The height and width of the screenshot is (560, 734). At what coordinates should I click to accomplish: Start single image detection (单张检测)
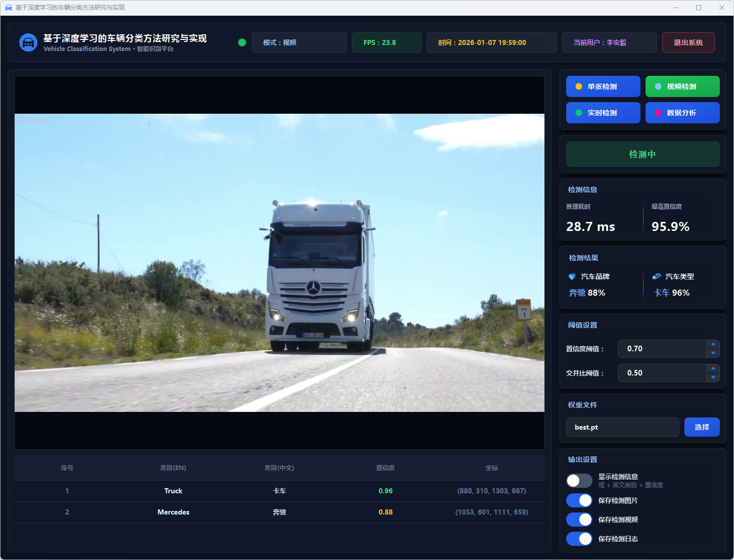point(603,86)
